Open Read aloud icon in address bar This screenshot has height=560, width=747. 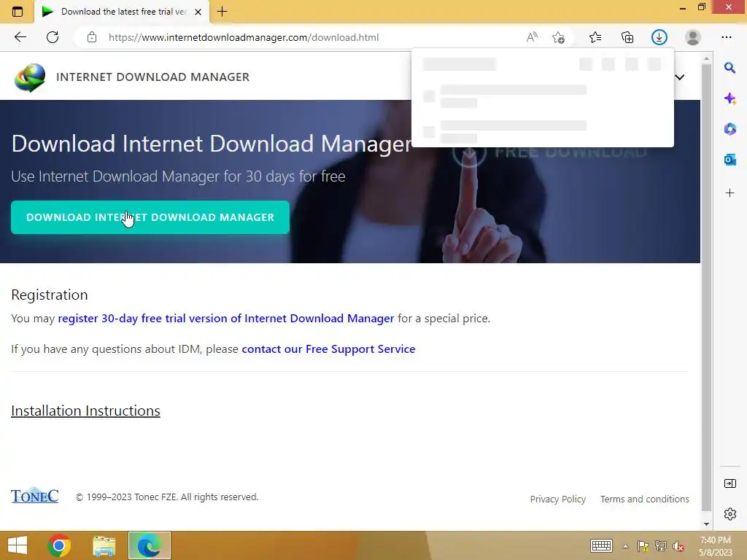(x=532, y=37)
